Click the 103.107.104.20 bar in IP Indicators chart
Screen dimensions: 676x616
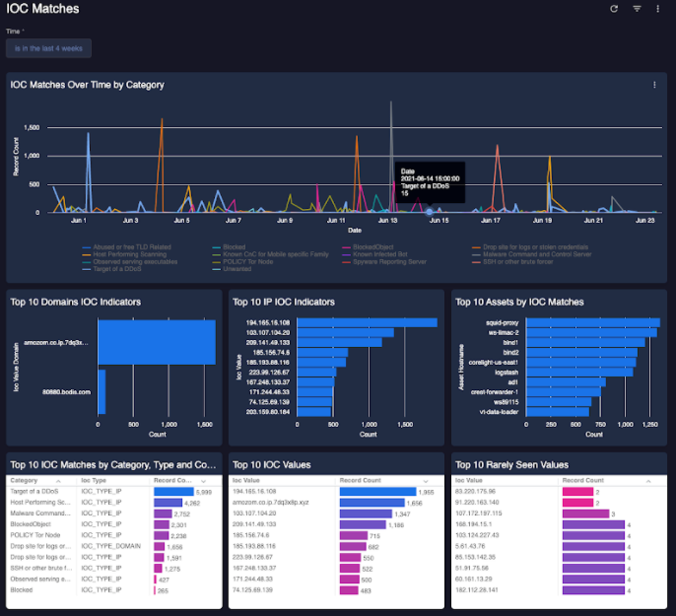pyautogui.click(x=346, y=332)
